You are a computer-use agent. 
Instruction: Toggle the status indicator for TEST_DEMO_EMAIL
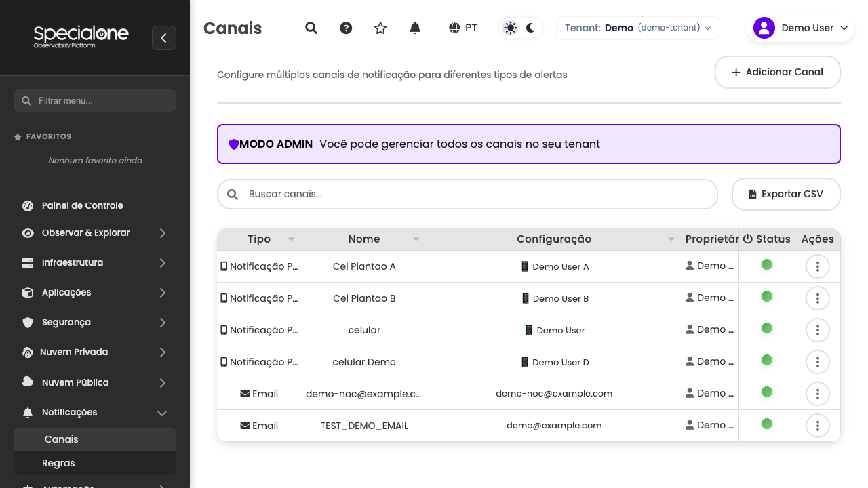pos(767,424)
